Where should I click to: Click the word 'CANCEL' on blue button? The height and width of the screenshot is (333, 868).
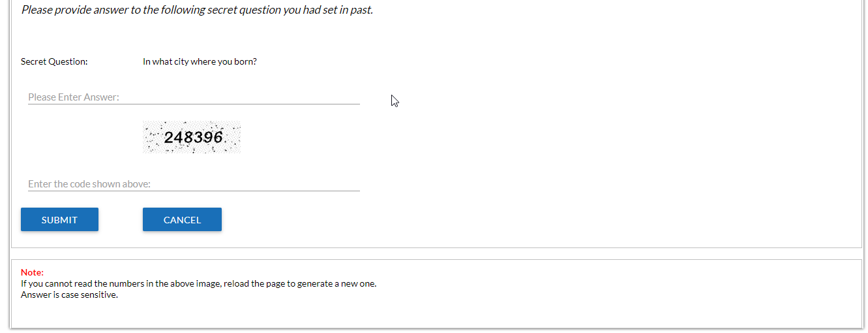182,220
